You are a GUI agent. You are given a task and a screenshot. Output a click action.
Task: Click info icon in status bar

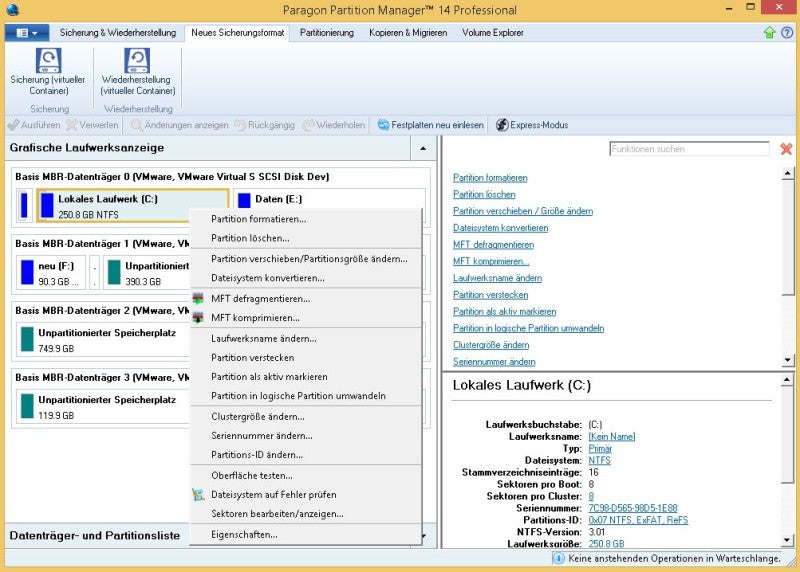tap(558, 559)
